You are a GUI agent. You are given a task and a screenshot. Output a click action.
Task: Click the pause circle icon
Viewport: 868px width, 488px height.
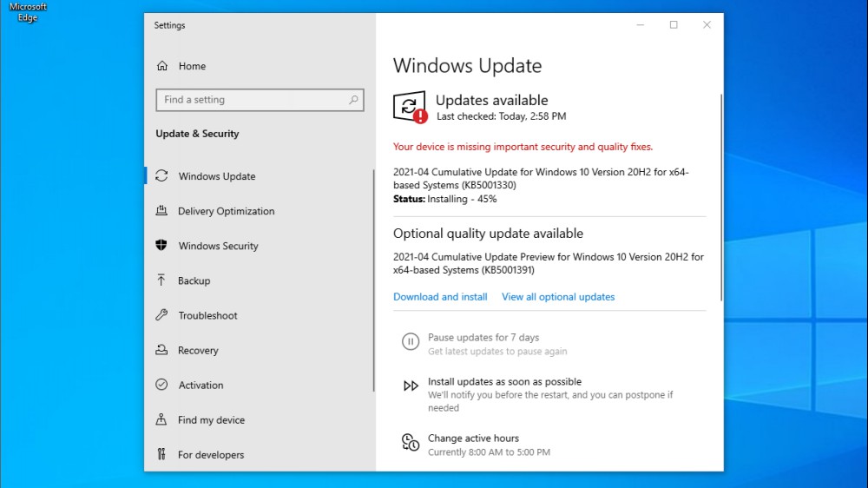tap(411, 342)
